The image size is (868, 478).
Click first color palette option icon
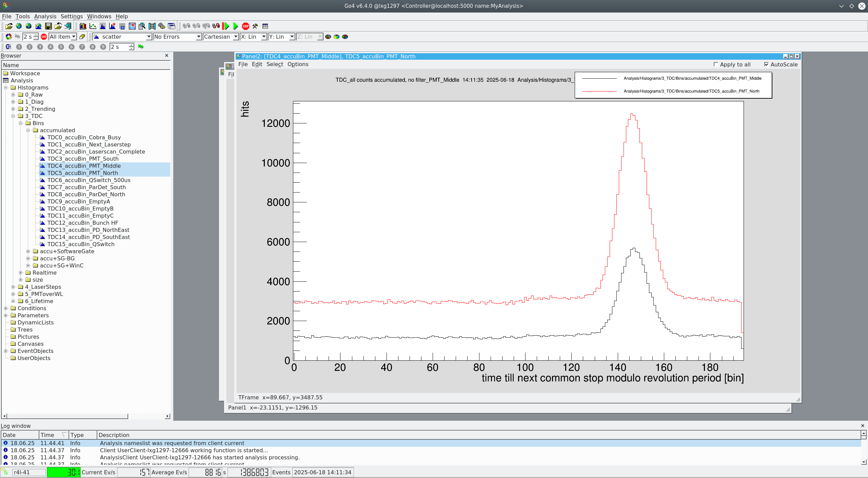[328, 37]
